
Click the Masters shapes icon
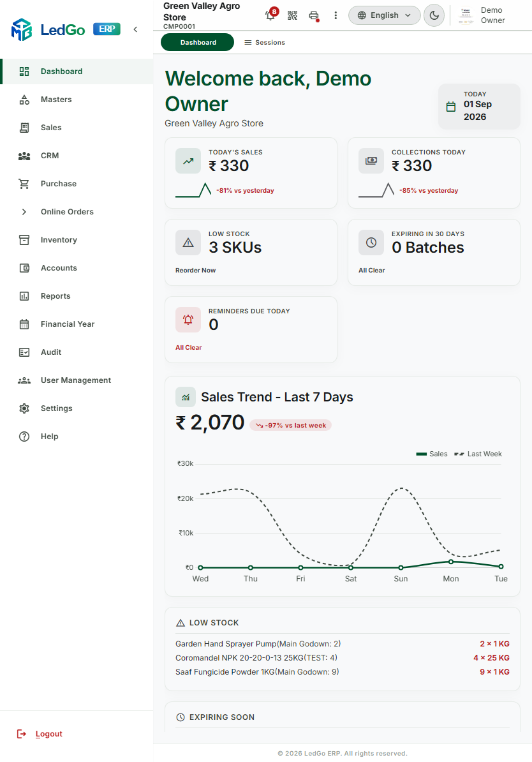24,100
